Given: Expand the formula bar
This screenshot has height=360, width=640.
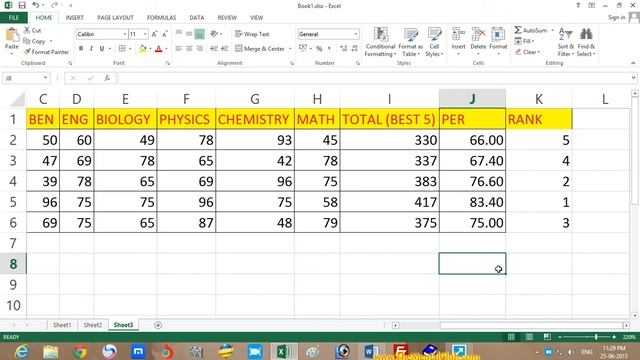Looking at the screenshot, I should tap(633, 78).
